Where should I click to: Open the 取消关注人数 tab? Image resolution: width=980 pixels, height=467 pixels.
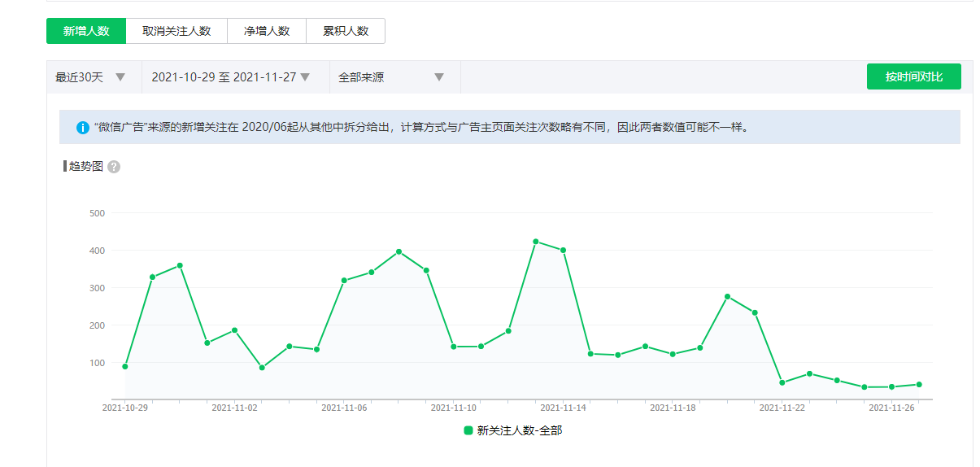pyautogui.click(x=176, y=31)
